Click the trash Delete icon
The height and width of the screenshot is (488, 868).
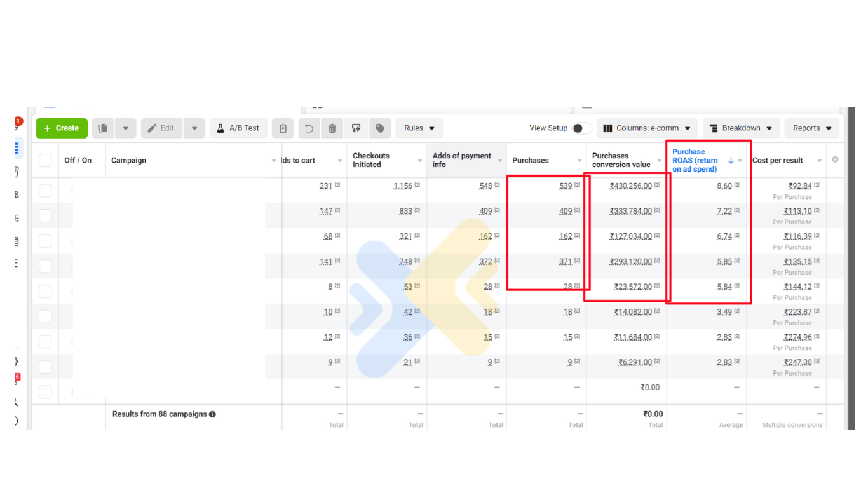pos(332,128)
